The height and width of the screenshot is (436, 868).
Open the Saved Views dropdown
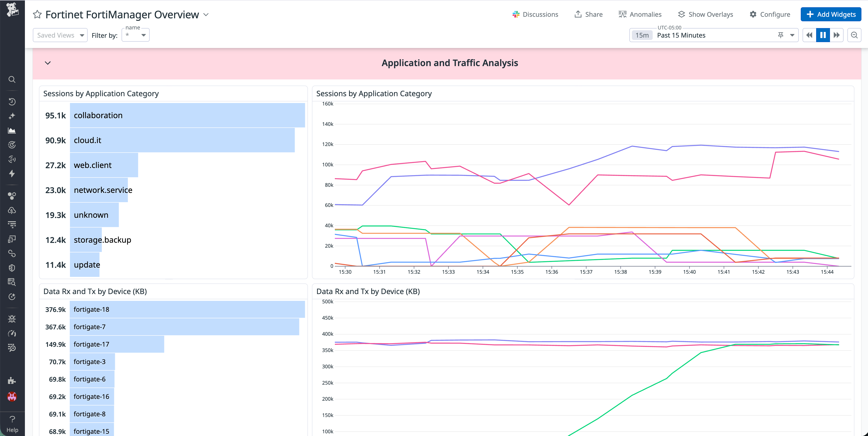pos(60,35)
